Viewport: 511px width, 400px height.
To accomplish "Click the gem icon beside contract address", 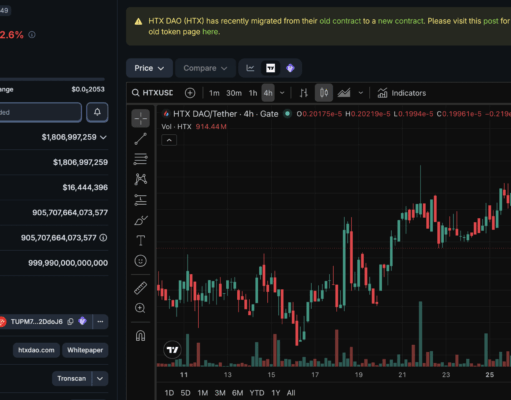I will point(82,321).
